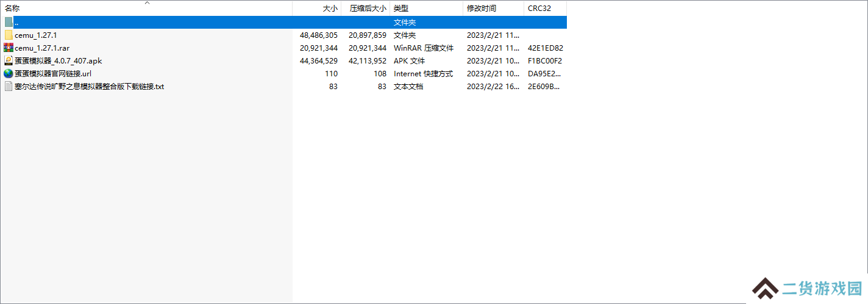This screenshot has height=304, width=868.
Task: Click the type cell 'APK 文件'
Action: (410, 60)
